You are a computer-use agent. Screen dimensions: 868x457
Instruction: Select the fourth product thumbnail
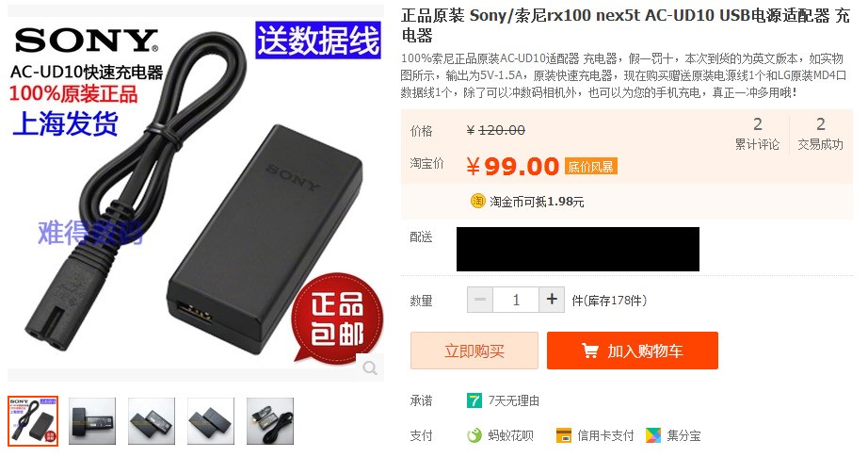click(x=211, y=421)
